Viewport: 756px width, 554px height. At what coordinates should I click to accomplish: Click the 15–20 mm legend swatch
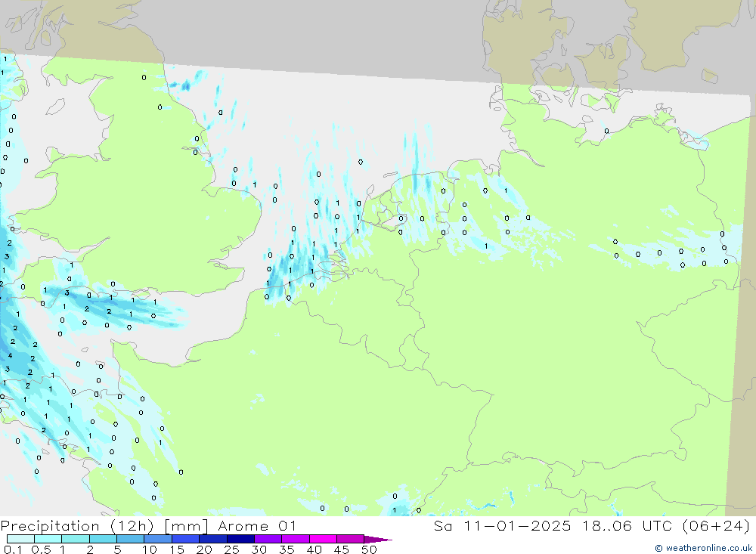click(x=186, y=539)
